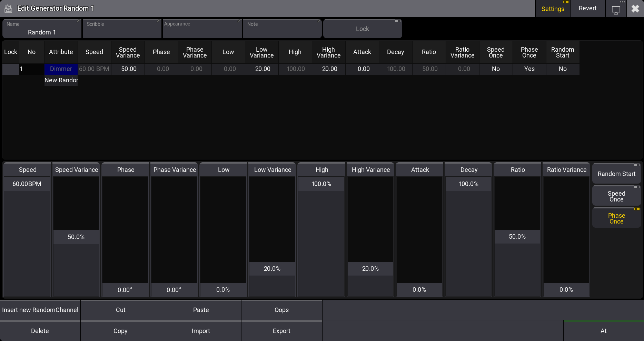Toggle Random Start option
This screenshot has height=341, width=644.
click(616, 174)
